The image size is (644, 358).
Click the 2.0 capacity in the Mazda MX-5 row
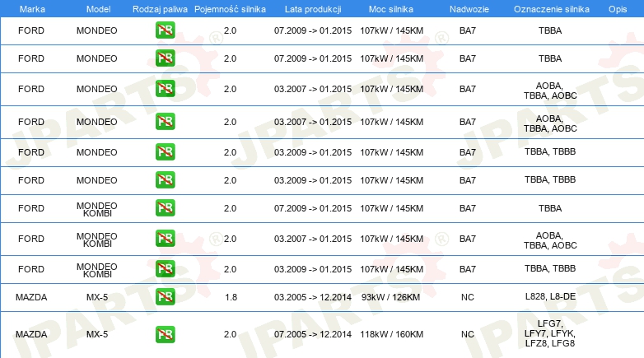[230, 334]
